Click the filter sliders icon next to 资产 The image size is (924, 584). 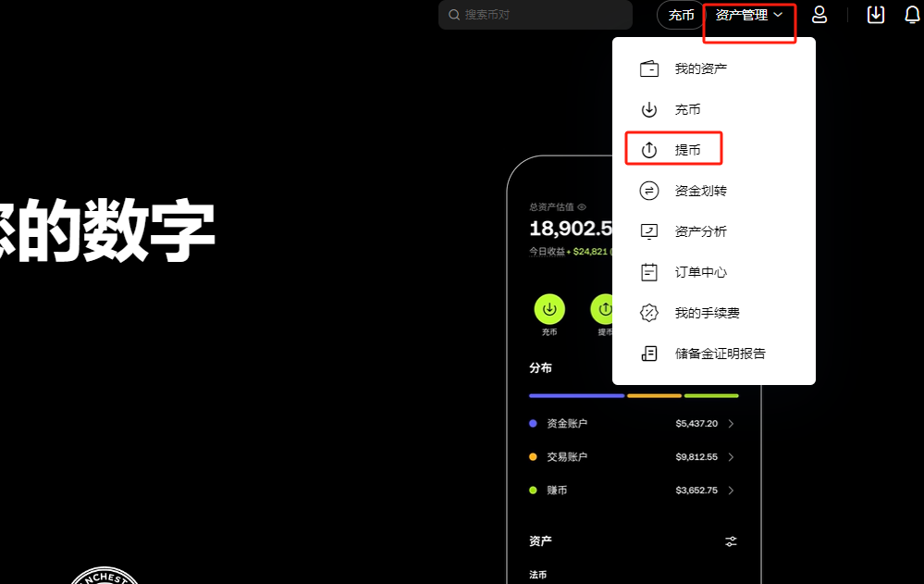pos(731,541)
